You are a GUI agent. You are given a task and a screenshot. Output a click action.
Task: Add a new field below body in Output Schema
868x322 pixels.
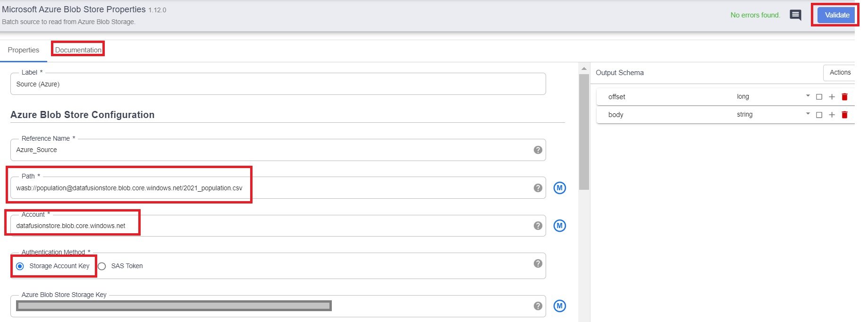(x=832, y=114)
